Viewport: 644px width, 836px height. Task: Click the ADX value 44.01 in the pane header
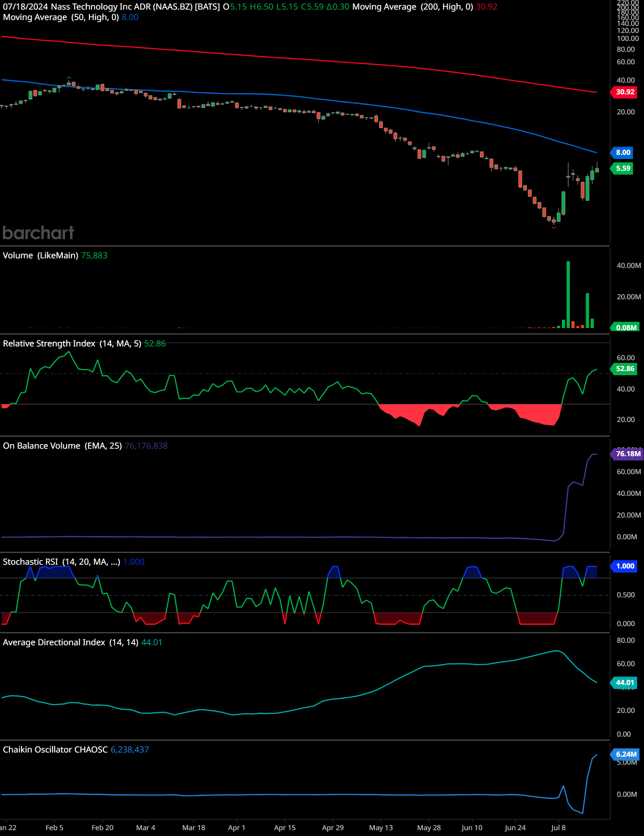click(152, 642)
